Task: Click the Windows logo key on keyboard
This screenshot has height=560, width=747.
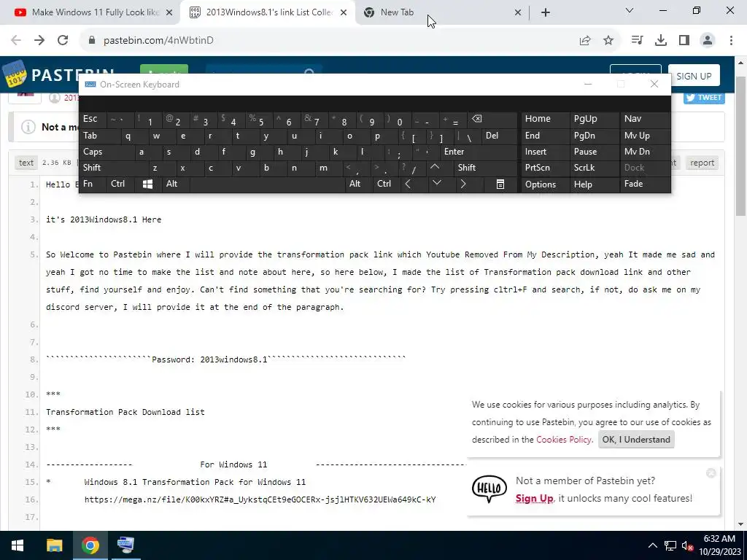Action: tap(147, 184)
